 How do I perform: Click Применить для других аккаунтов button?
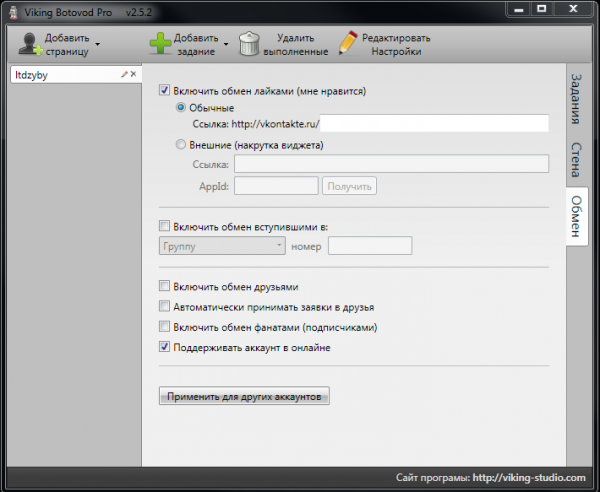point(244,396)
